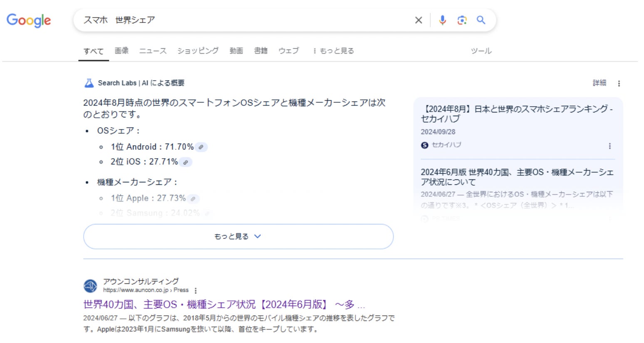Image resolution: width=644 pixels, height=343 pixels.
Task: Expand the AI overview with もっと見る button
Action: 238,236
